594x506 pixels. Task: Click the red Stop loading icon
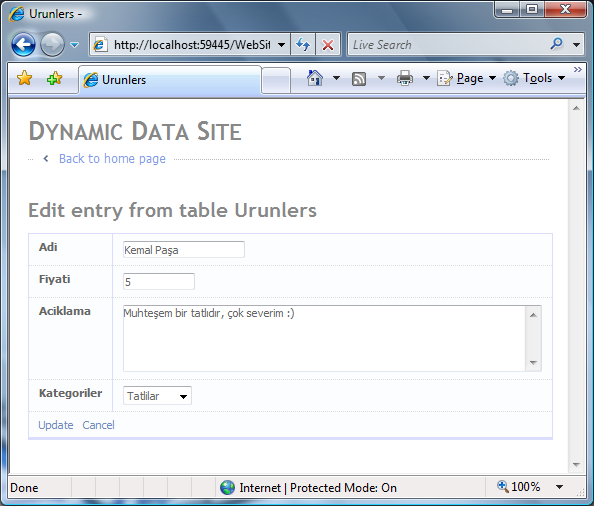[328, 45]
